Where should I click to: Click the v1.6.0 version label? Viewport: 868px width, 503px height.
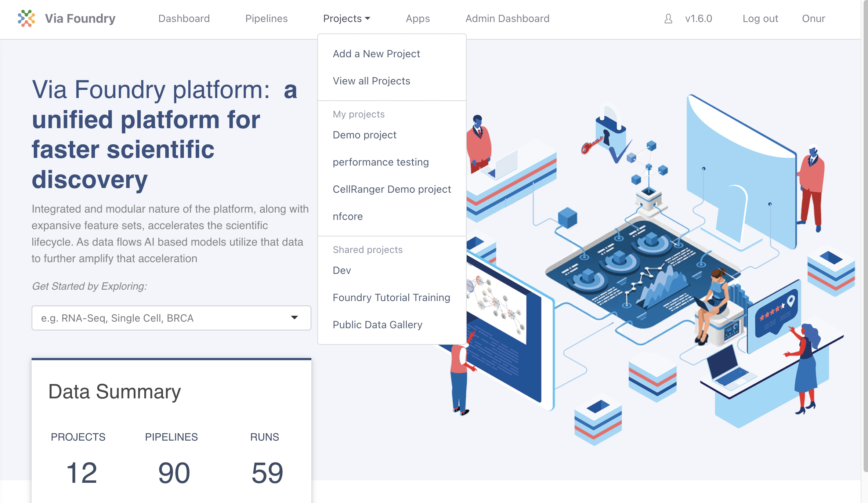(698, 19)
